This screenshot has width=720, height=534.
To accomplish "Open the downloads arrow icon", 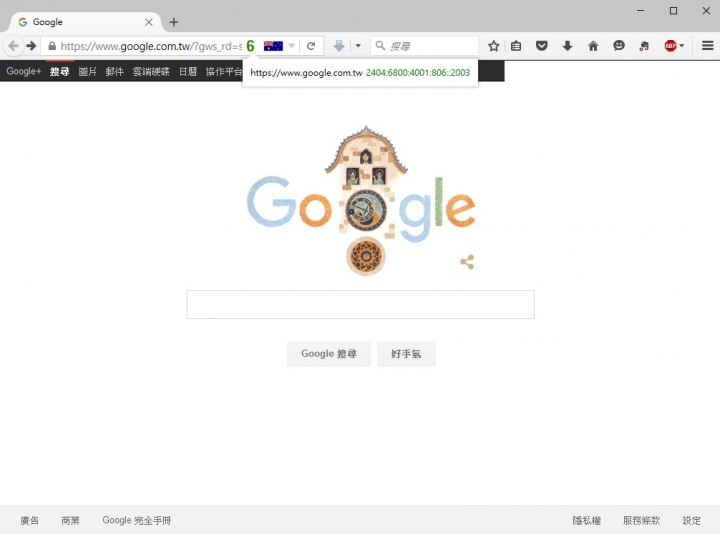I will (568, 46).
